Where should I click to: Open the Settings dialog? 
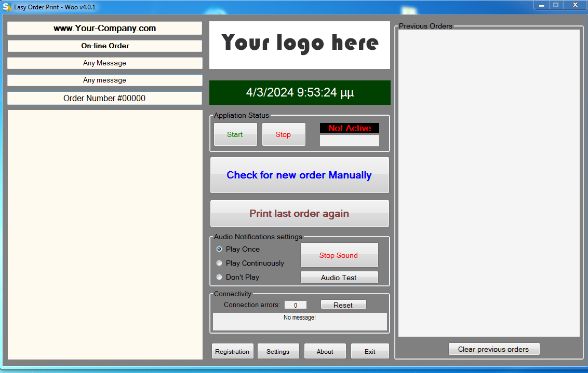[278, 351]
